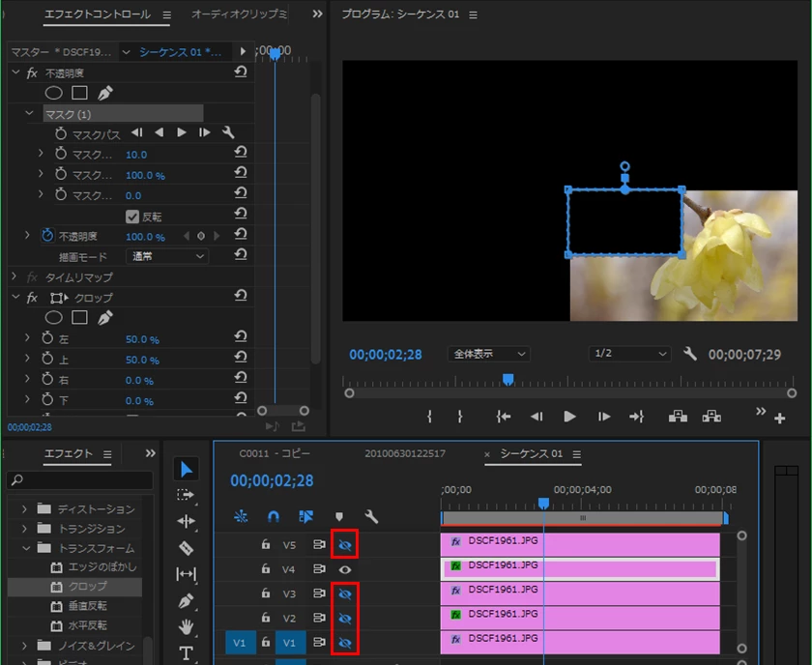Activate the Pen tool in toolbox

(x=186, y=601)
